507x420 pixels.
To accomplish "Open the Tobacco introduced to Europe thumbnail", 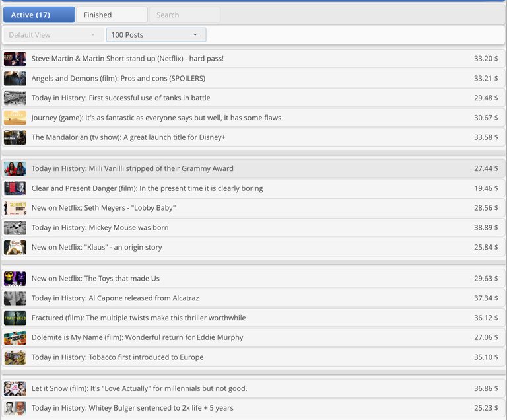I will click(x=15, y=357).
